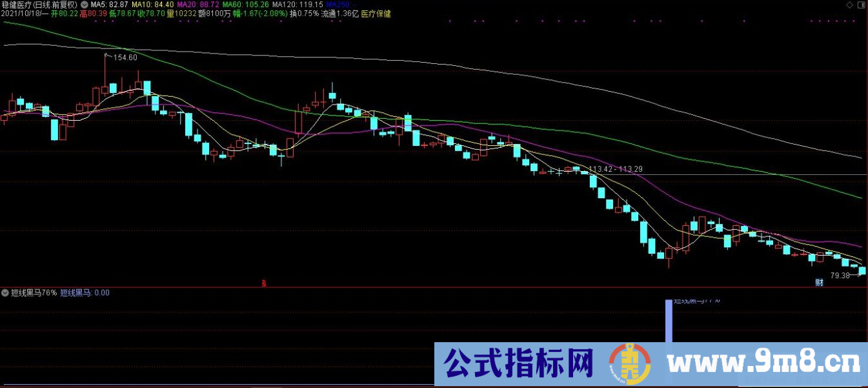Click the 154.60 peak price label
Screen dimensions: 868x388
[x=125, y=57]
